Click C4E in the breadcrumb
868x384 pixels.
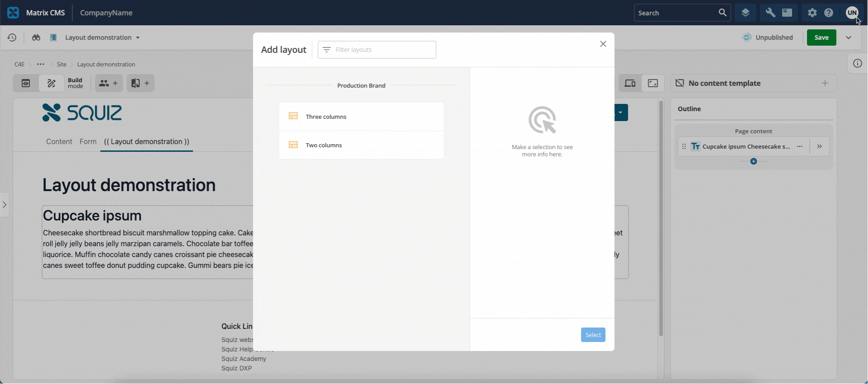[19, 64]
